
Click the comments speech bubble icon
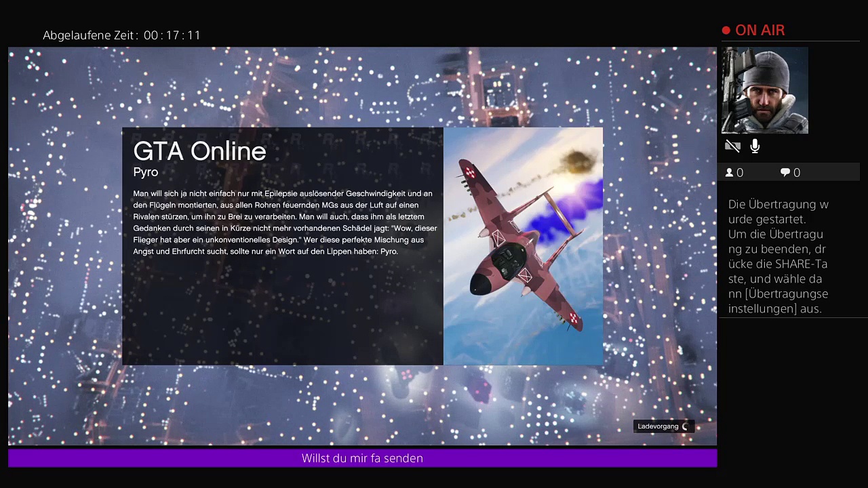(785, 173)
